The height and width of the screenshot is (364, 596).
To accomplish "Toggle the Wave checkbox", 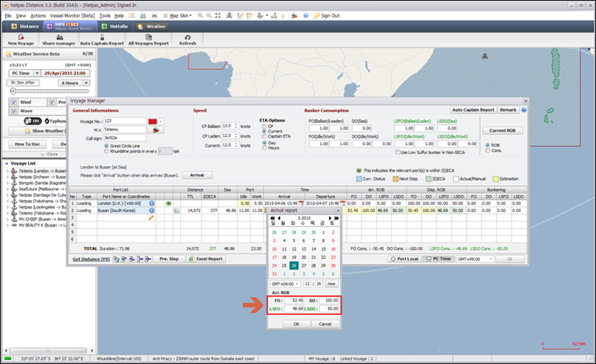I will point(13,111).
